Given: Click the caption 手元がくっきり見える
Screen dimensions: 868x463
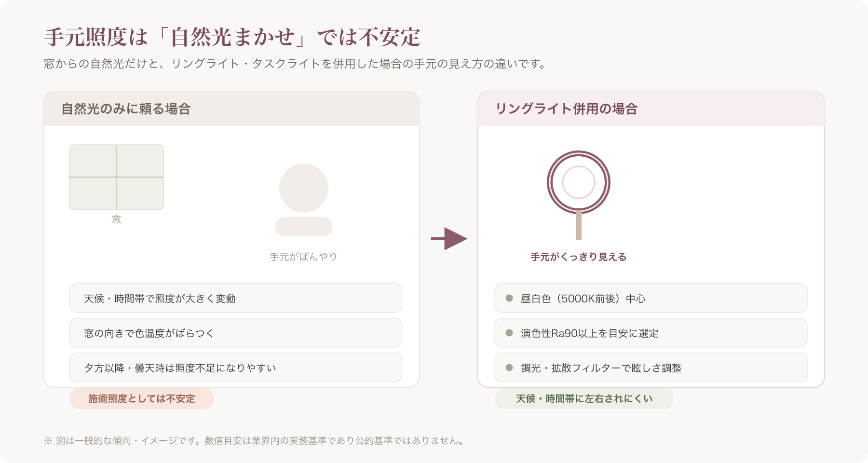Looking at the screenshot, I should [579, 257].
